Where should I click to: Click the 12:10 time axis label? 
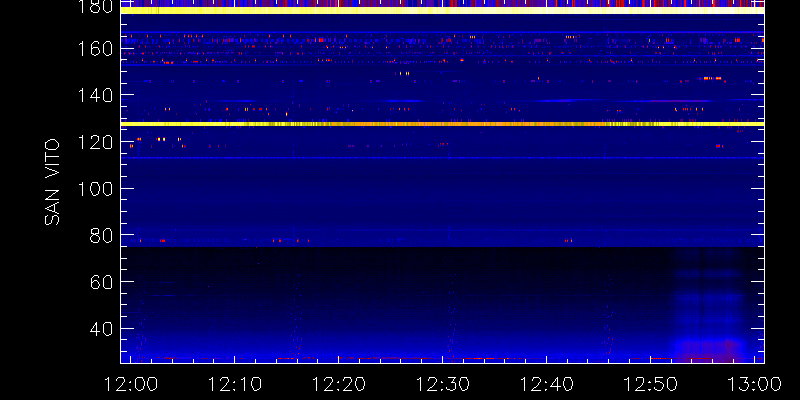pos(235,384)
